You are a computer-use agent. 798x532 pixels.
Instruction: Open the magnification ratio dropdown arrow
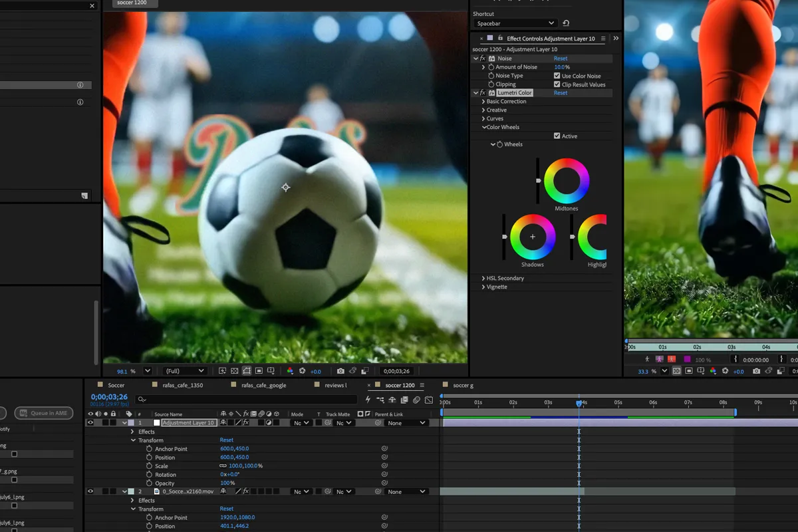[x=148, y=371]
